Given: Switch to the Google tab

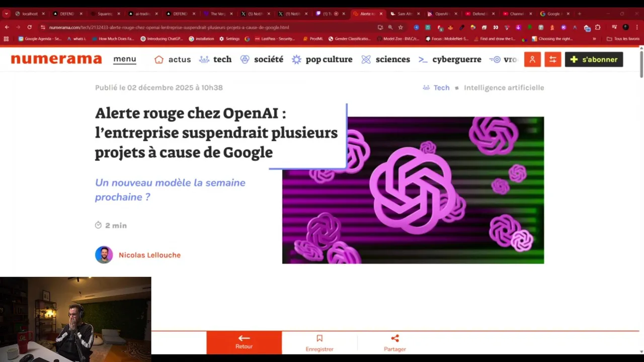Looking at the screenshot, I should point(553,14).
